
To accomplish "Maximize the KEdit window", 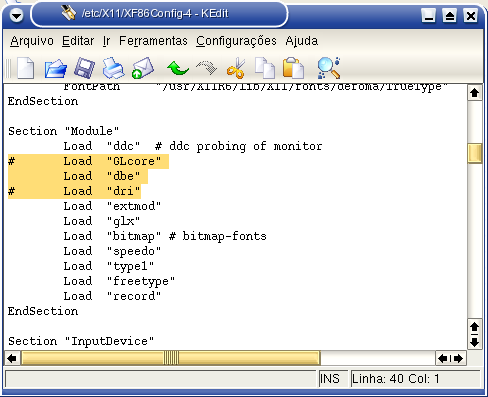I will tap(450, 15).
